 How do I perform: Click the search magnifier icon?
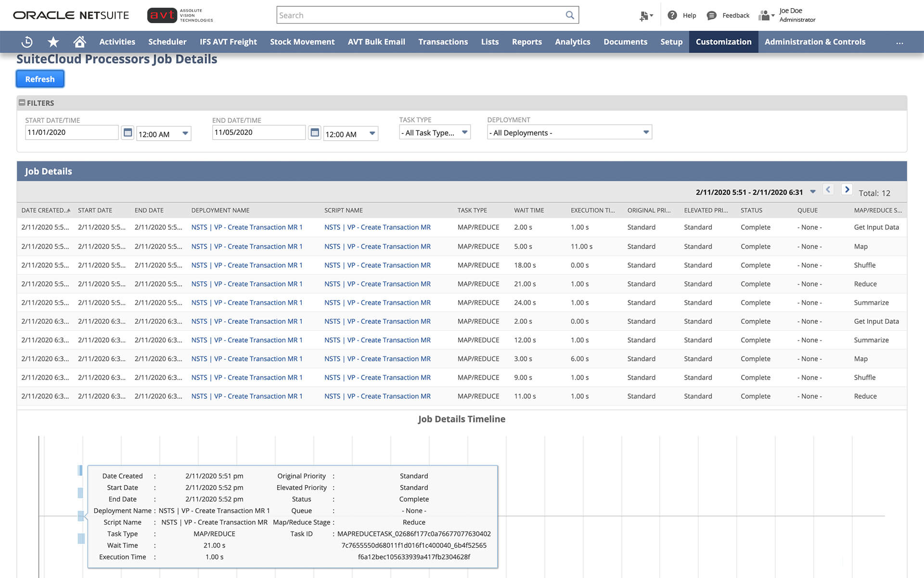click(570, 15)
